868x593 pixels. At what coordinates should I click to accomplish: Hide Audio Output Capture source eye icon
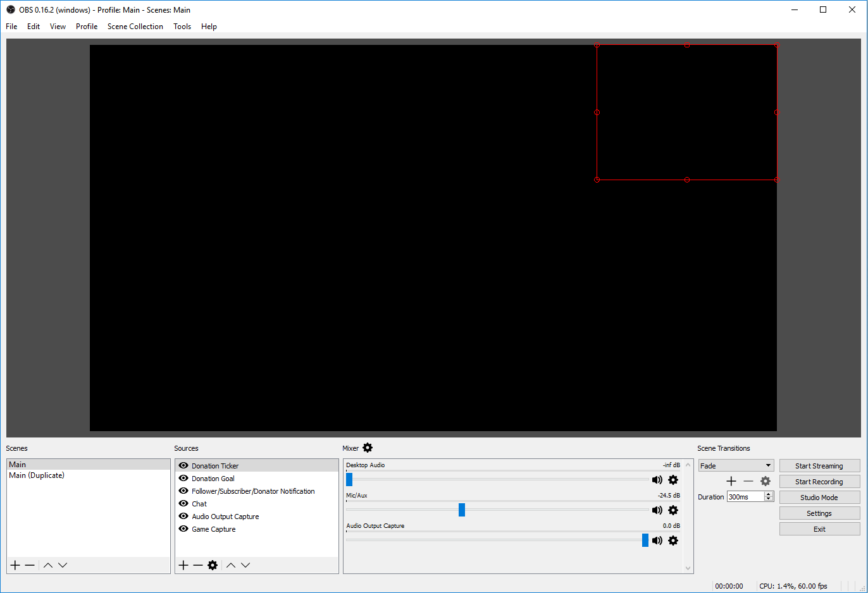183,516
